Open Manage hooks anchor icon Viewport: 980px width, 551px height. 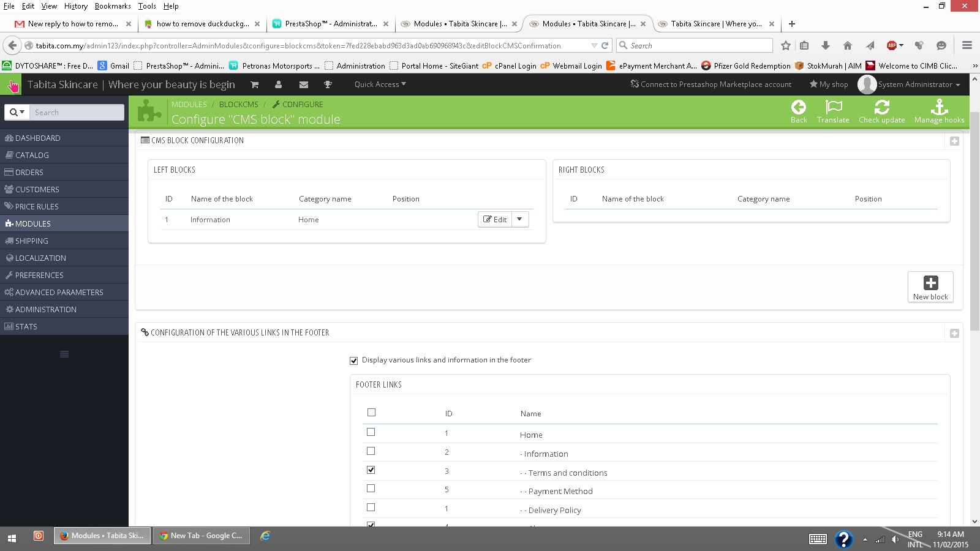tap(939, 111)
